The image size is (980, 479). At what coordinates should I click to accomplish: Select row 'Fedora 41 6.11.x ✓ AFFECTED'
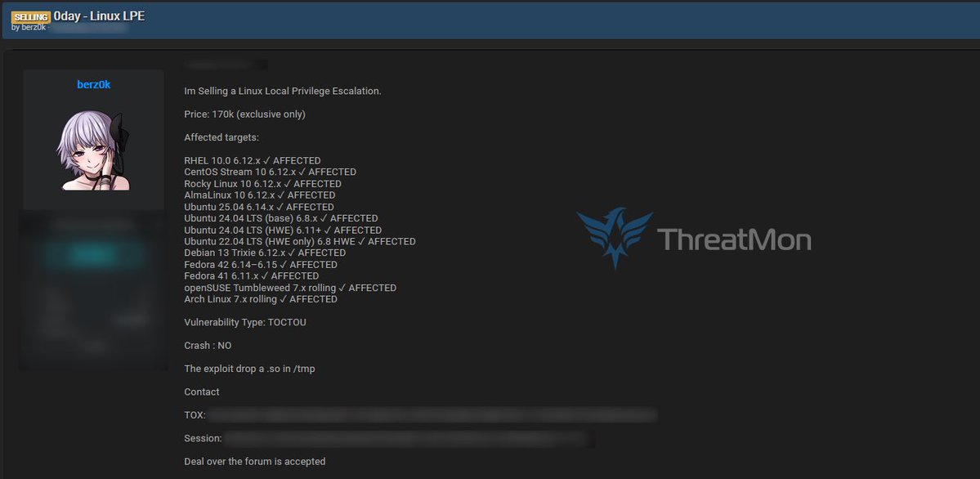pyautogui.click(x=251, y=275)
